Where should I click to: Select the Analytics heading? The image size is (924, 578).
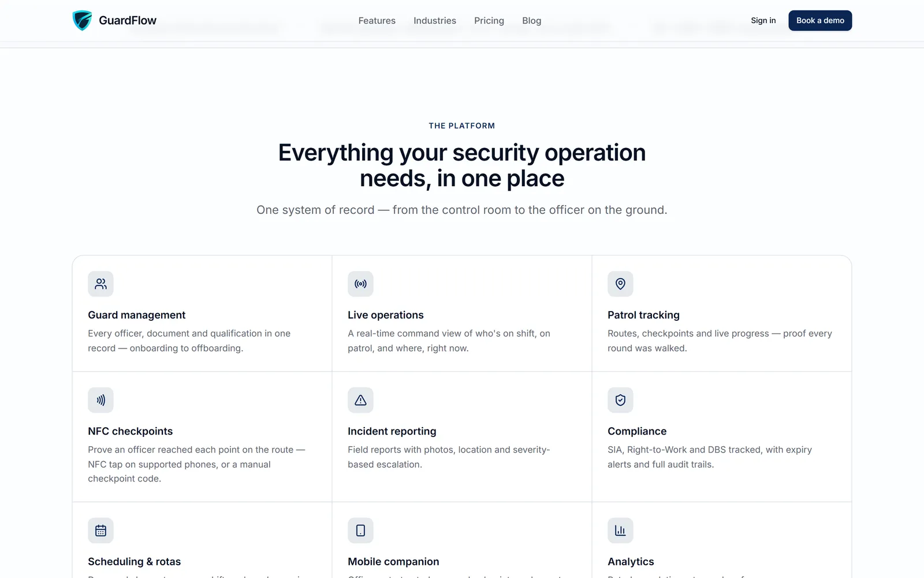tap(631, 562)
